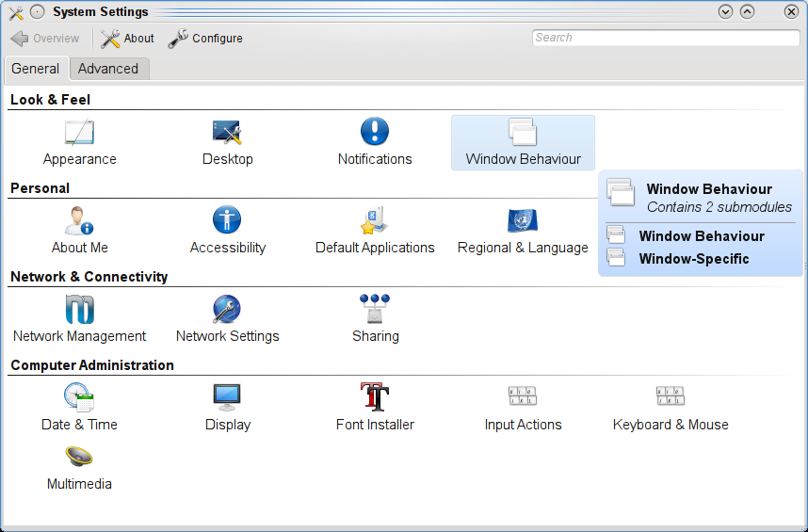Screen dimensions: 808x532
Task: Open Regional & Language settings
Action: point(523,231)
